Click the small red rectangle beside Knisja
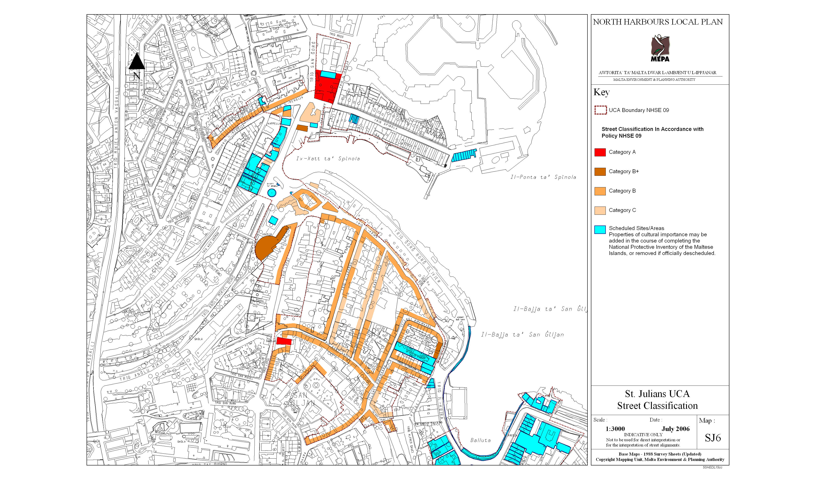Screen dimensions: 814x504 click(284, 341)
